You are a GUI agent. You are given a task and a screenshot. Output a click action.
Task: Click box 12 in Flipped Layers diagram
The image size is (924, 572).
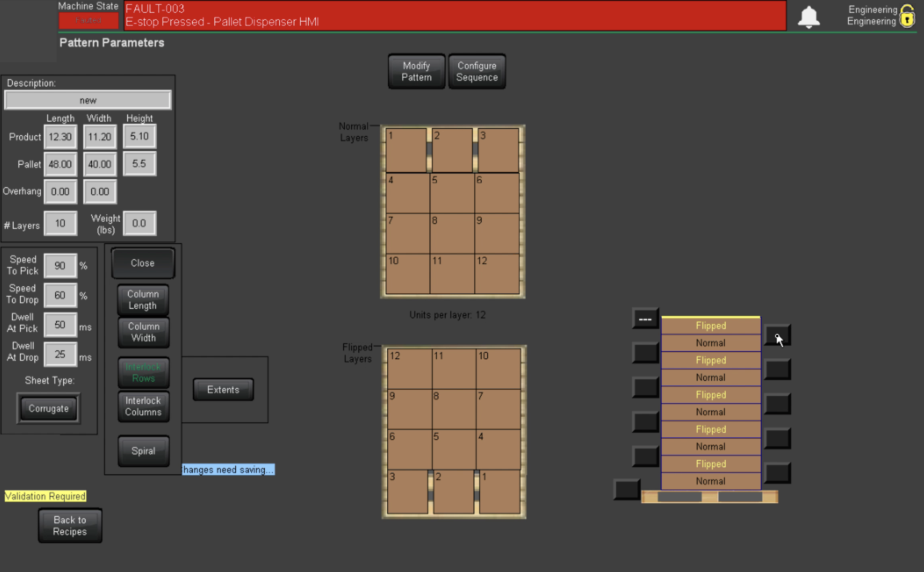pos(409,368)
